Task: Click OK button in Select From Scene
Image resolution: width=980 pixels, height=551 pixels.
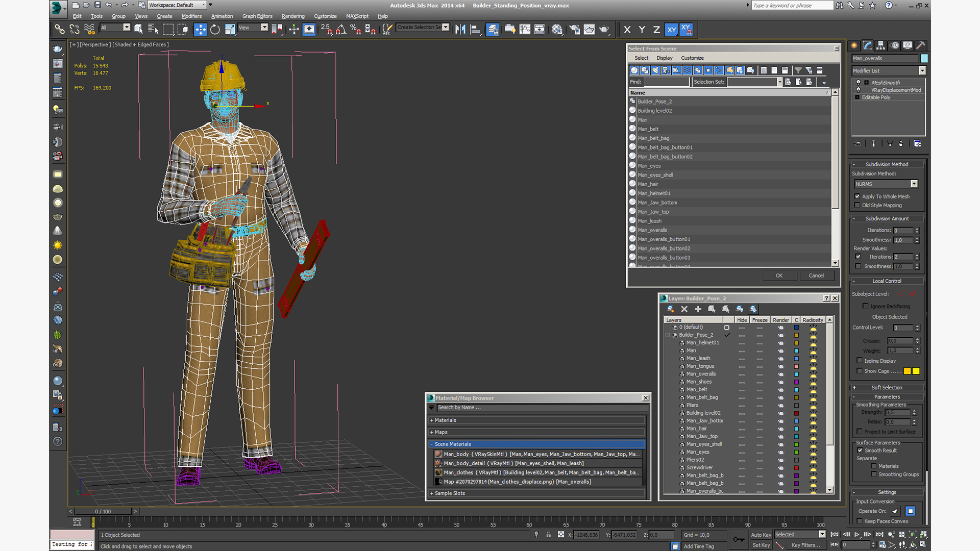Action: [778, 275]
